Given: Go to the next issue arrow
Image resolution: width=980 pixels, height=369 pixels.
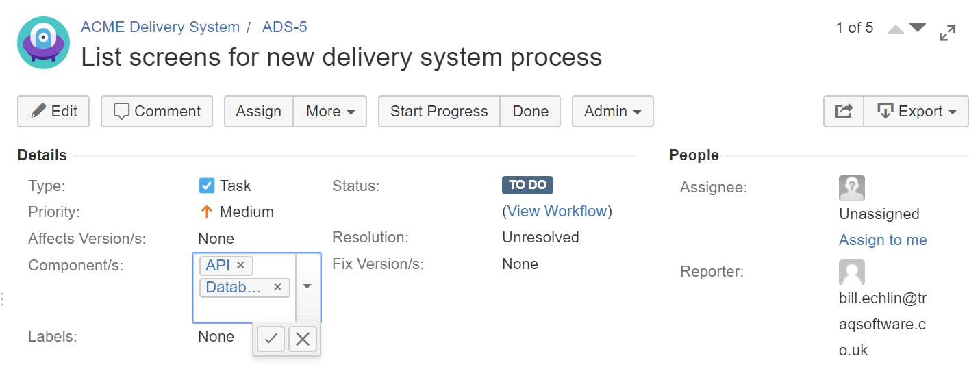Looking at the screenshot, I should click(x=918, y=28).
